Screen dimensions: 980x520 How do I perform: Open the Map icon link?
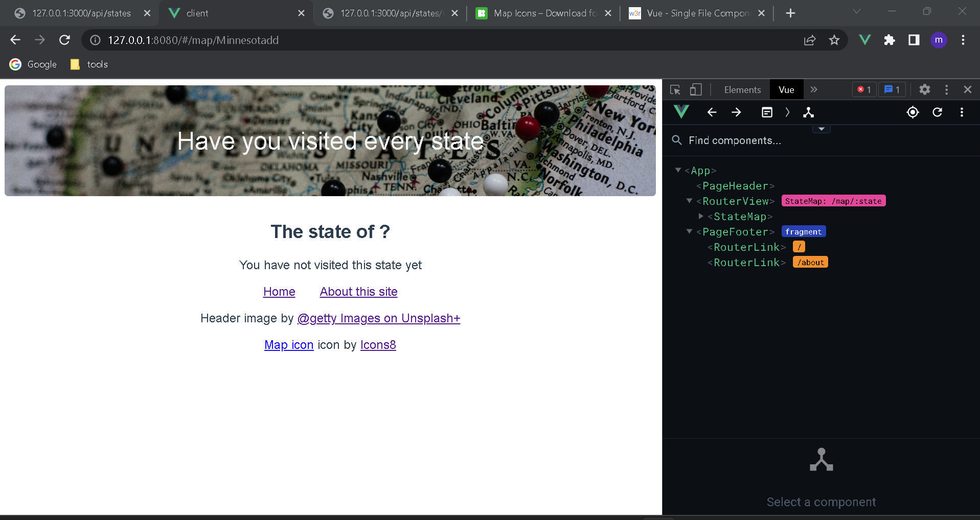click(289, 345)
